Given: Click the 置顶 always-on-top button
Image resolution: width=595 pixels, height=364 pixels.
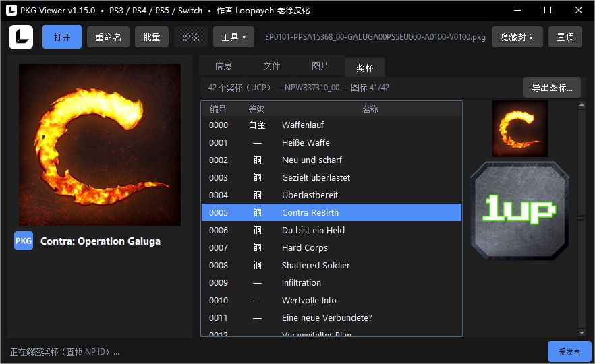Looking at the screenshot, I should pyautogui.click(x=565, y=37).
